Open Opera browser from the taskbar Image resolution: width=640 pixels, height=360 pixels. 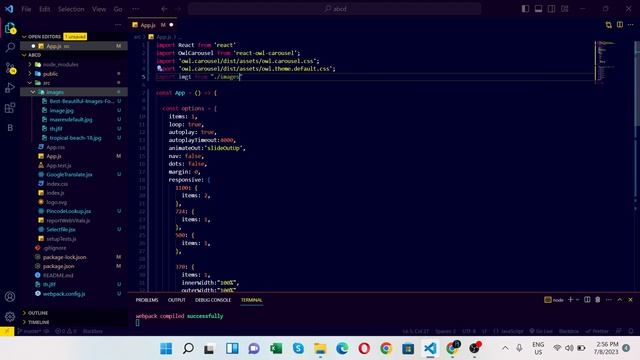364,348
